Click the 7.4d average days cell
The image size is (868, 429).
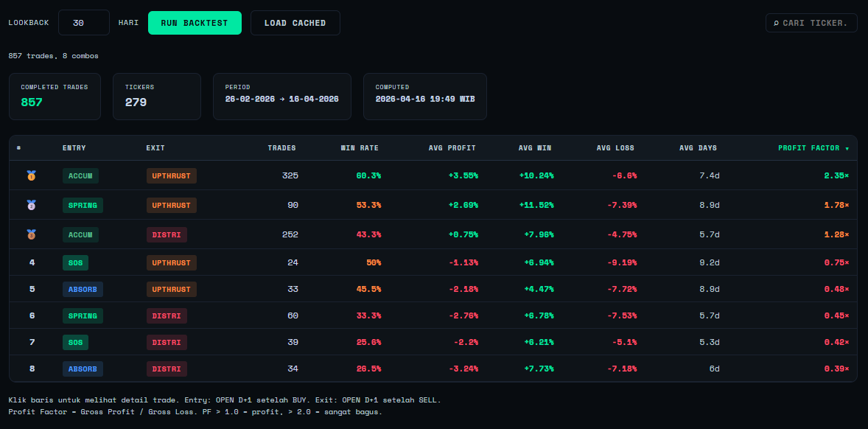709,175
